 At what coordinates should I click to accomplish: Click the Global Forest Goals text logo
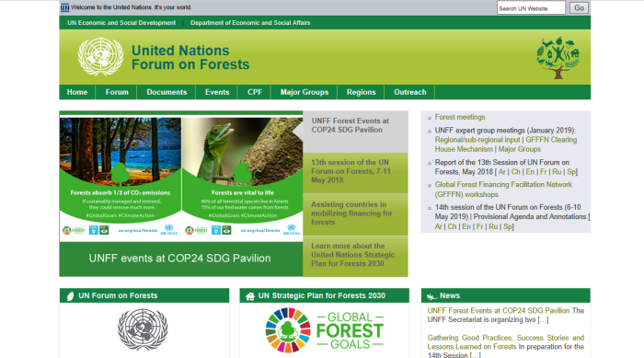point(350,331)
